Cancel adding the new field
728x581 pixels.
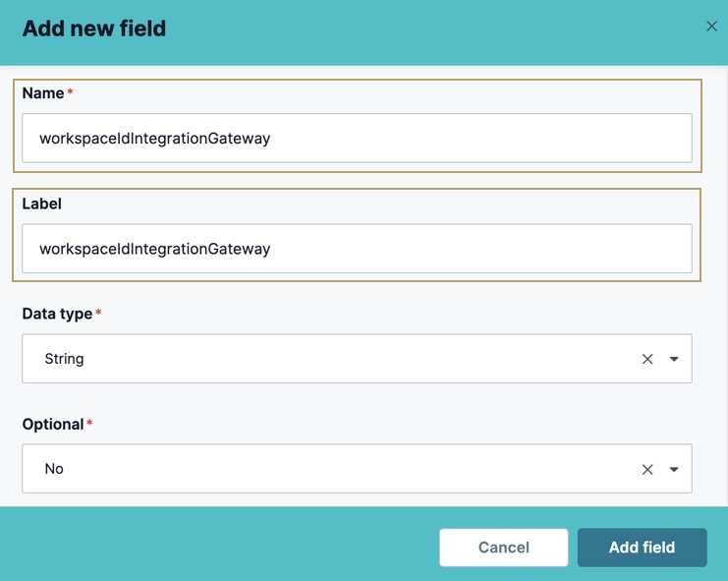pos(504,548)
